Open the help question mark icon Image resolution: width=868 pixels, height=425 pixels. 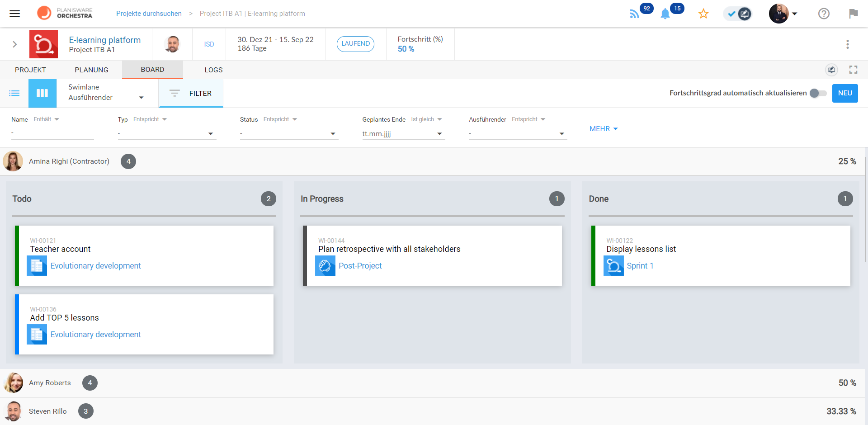pyautogui.click(x=824, y=14)
